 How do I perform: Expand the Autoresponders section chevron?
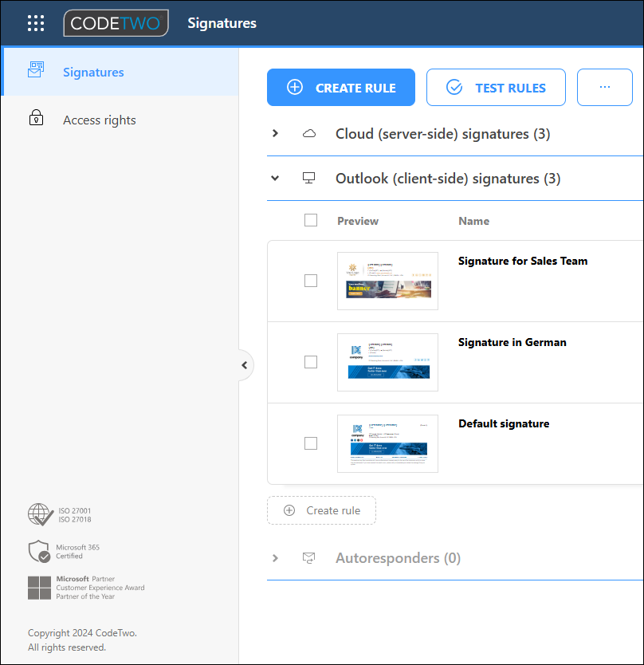[275, 557]
